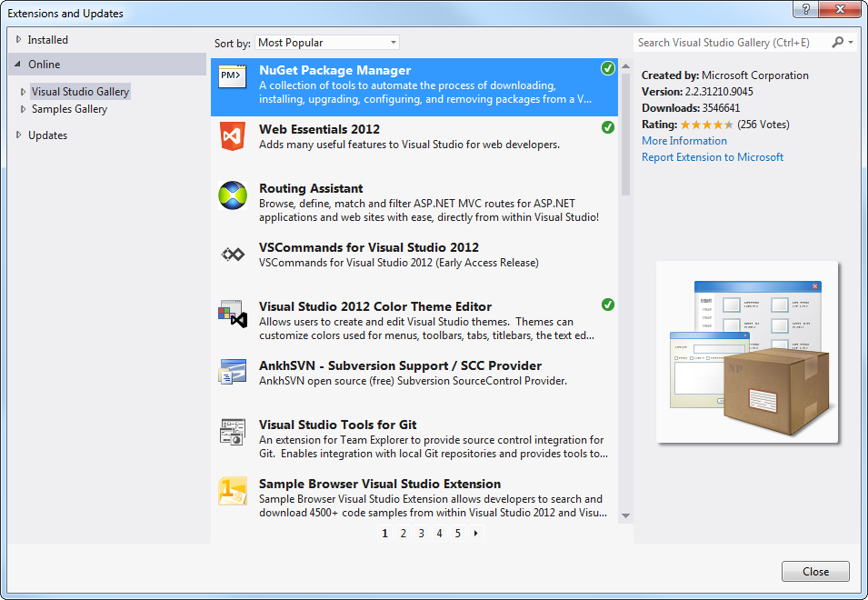Expand the Samples Gallery node
The height and width of the screenshot is (600, 868).
[x=24, y=109]
